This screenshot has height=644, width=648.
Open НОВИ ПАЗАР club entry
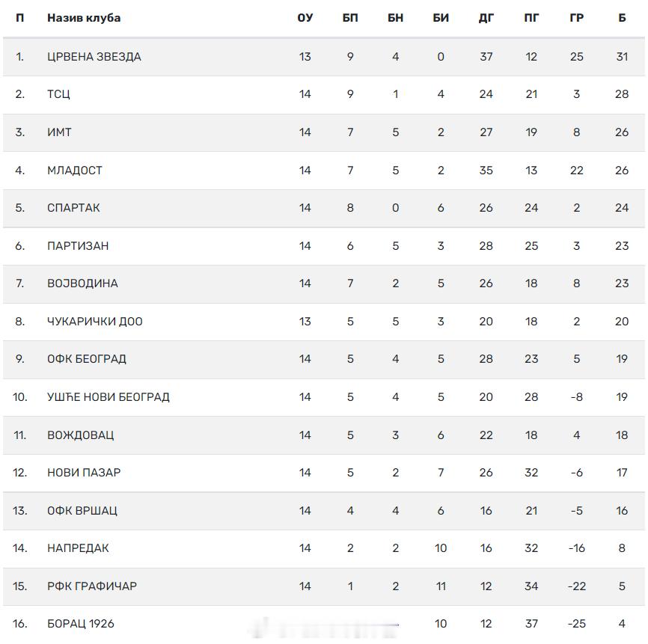point(84,473)
